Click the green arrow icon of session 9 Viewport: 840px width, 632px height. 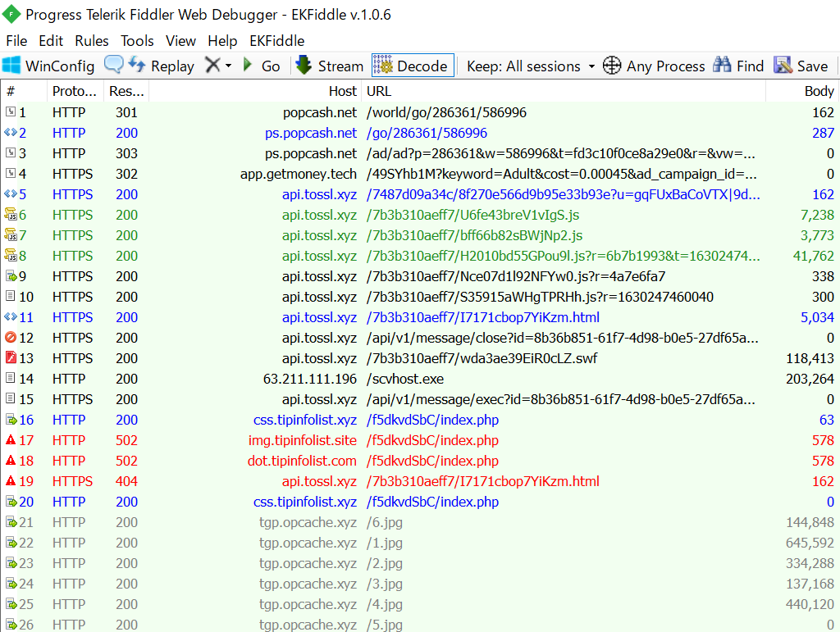[x=11, y=276]
